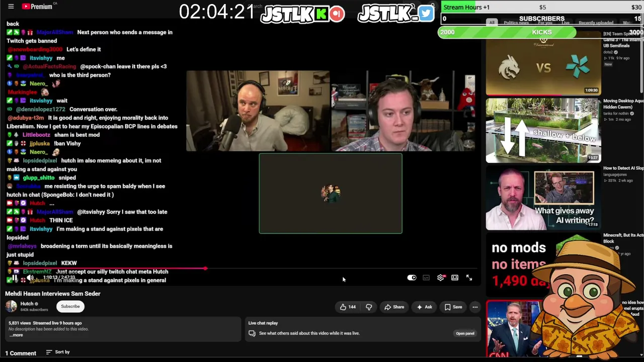
Task: Pause the video playback
Action: tap(15, 278)
